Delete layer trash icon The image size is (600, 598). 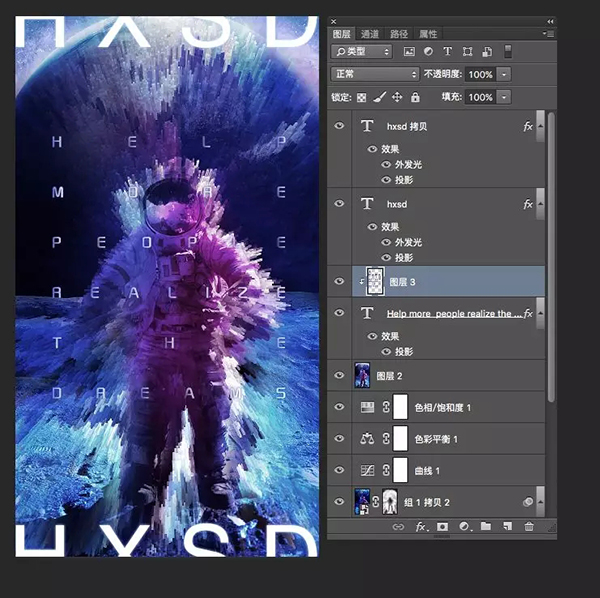(529, 526)
